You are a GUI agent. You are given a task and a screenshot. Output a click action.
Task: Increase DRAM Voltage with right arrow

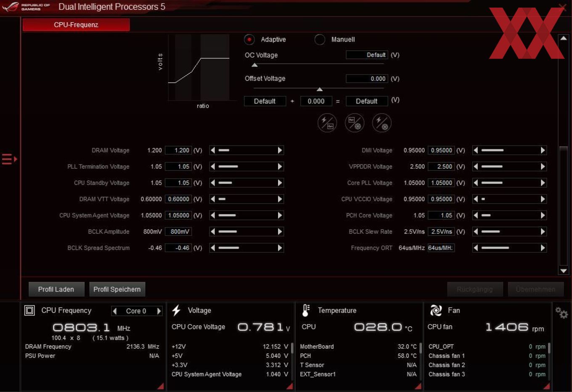click(x=280, y=150)
